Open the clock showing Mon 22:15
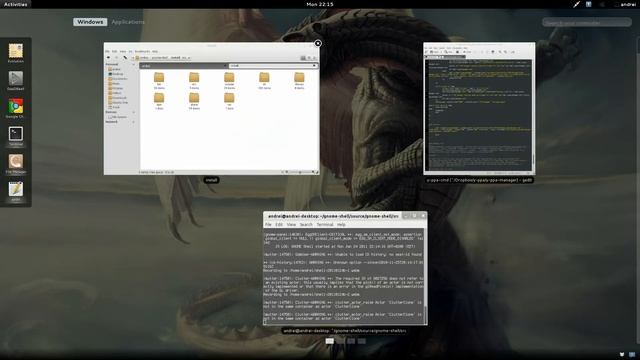 click(x=320, y=4)
